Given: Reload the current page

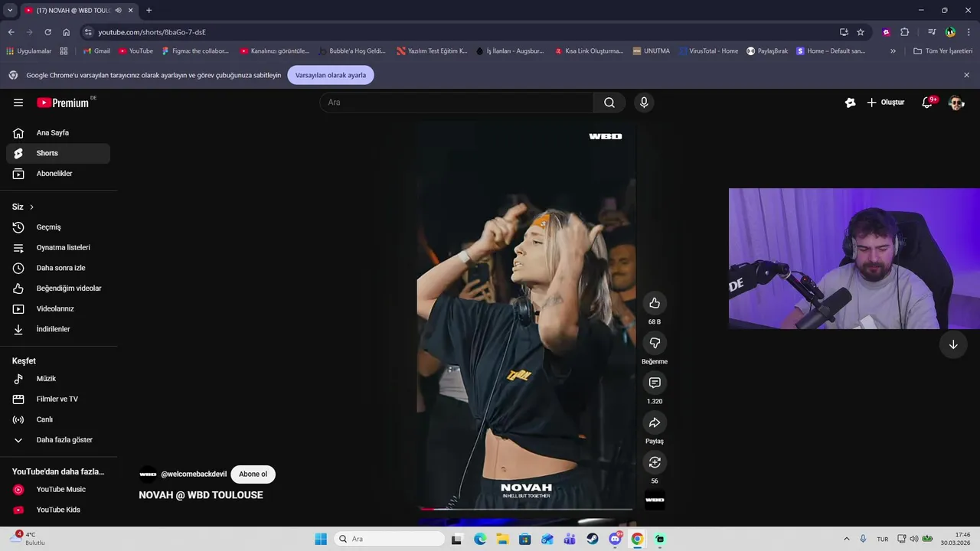Looking at the screenshot, I should point(47,32).
